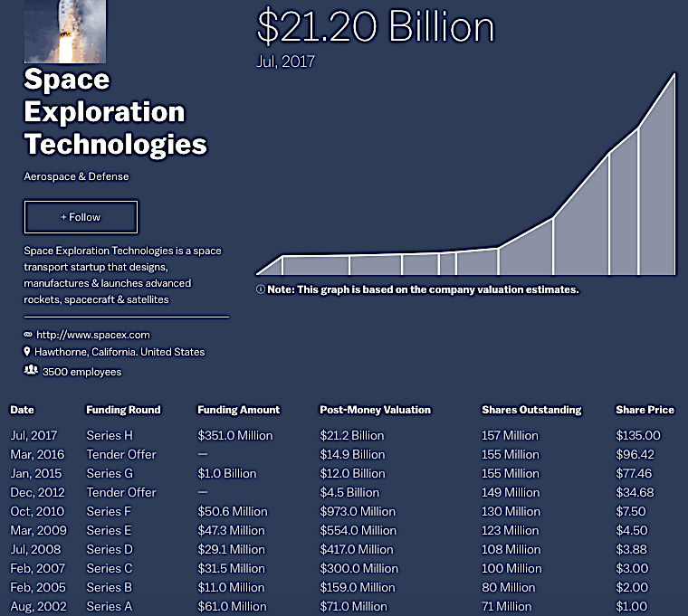Select the $96.42 share price
Screen dimensions: 688x616
pos(635,454)
